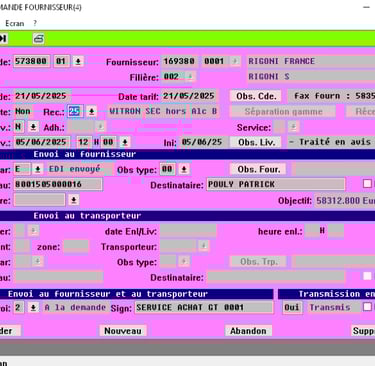Open the Rec. 25 dropdown arrow

pos(92,111)
